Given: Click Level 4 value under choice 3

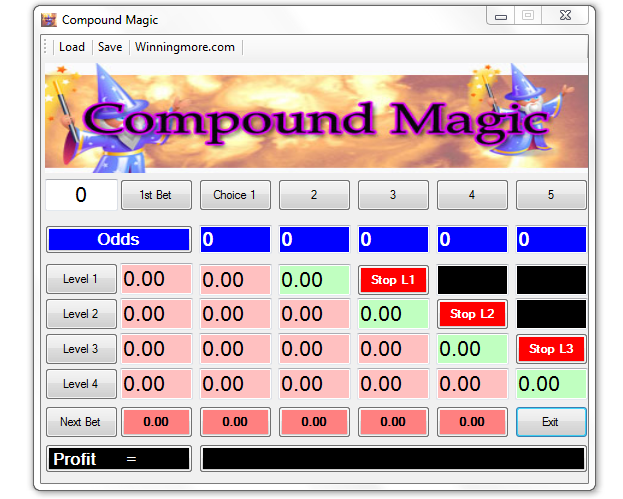Looking at the screenshot, I should [393, 384].
